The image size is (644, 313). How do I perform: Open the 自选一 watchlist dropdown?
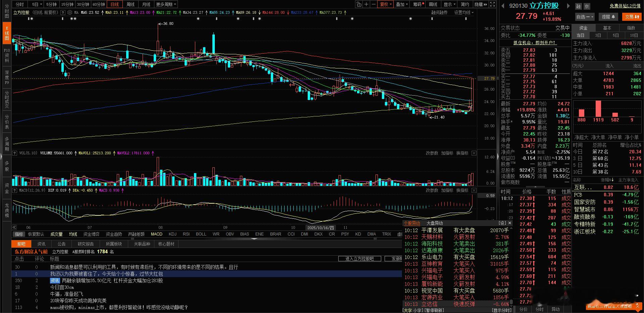point(585,17)
